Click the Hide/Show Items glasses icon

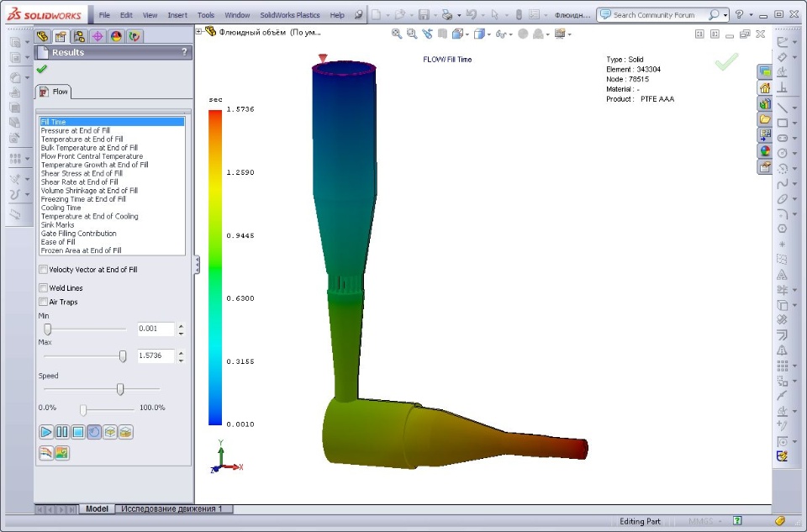[500, 34]
